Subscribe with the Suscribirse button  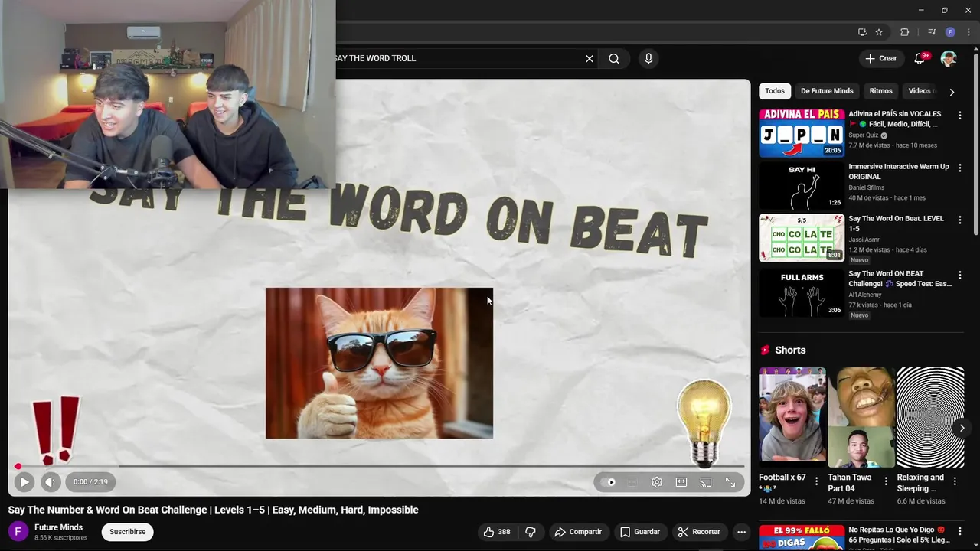pos(127,532)
